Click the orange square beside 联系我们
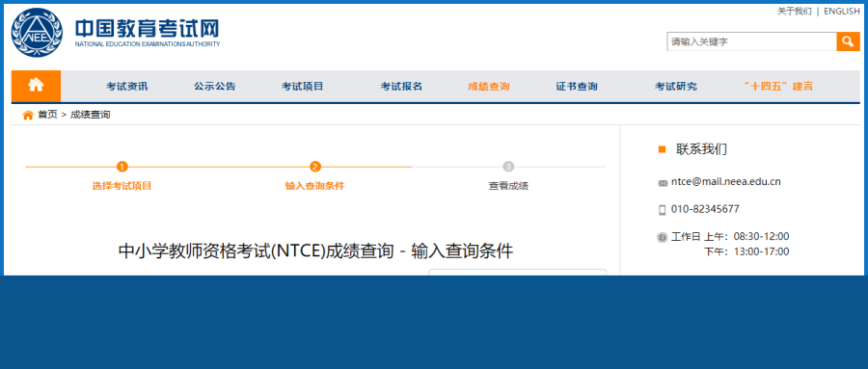Screen dimensions: 868x369 click(662, 149)
